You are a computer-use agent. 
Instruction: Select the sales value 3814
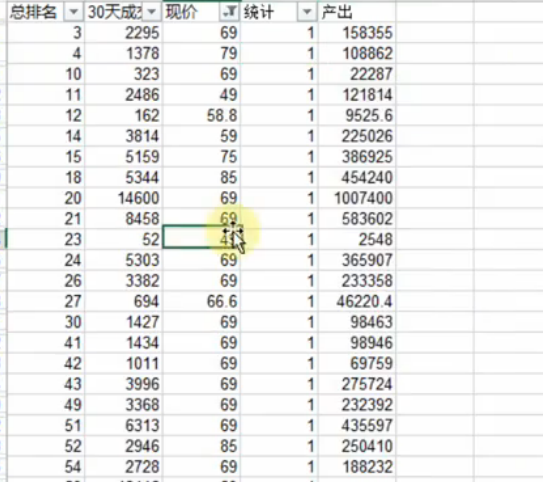pyautogui.click(x=123, y=136)
